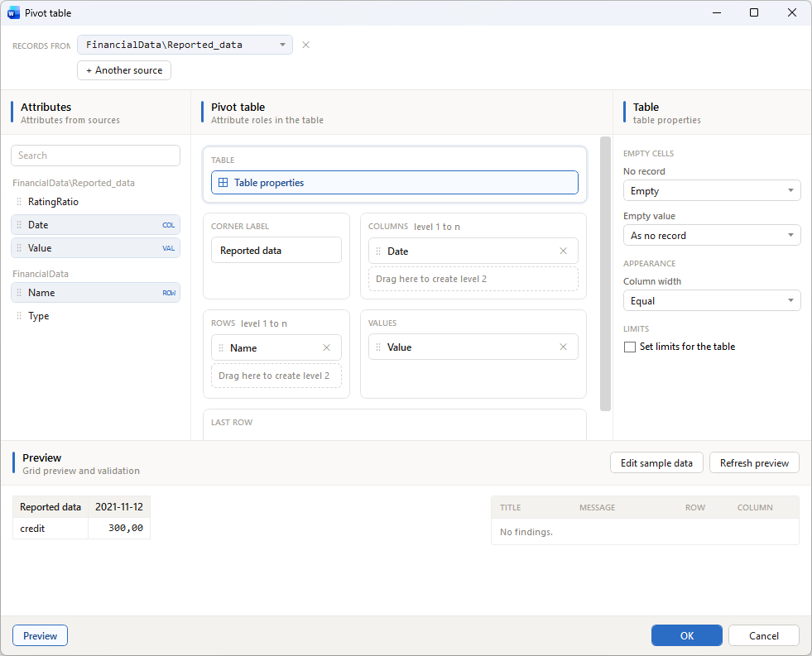Click the 300,00 preview cell
Image resolution: width=812 pixels, height=656 pixels.
119,529
